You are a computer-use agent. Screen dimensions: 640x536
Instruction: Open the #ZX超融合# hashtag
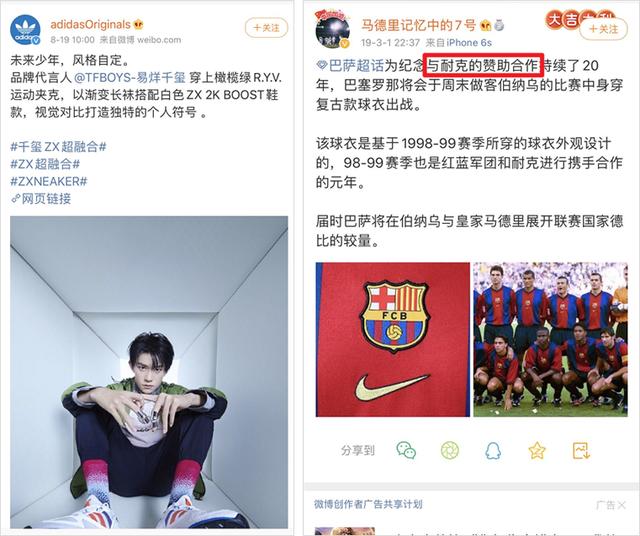click(45, 164)
